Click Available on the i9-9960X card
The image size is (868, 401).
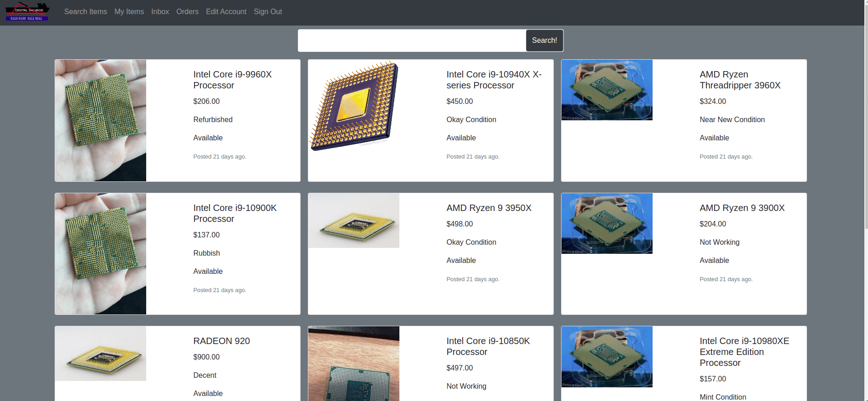pos(208,138)
